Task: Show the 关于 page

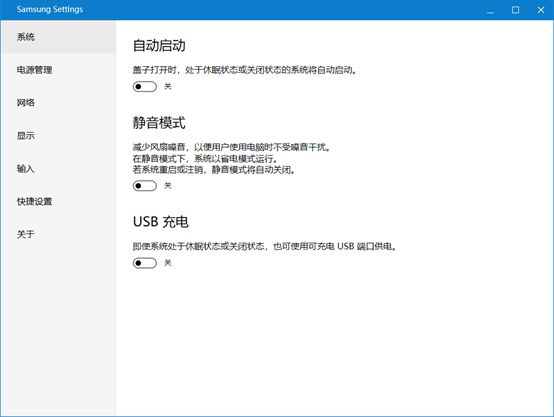Action: pos(58,234)
